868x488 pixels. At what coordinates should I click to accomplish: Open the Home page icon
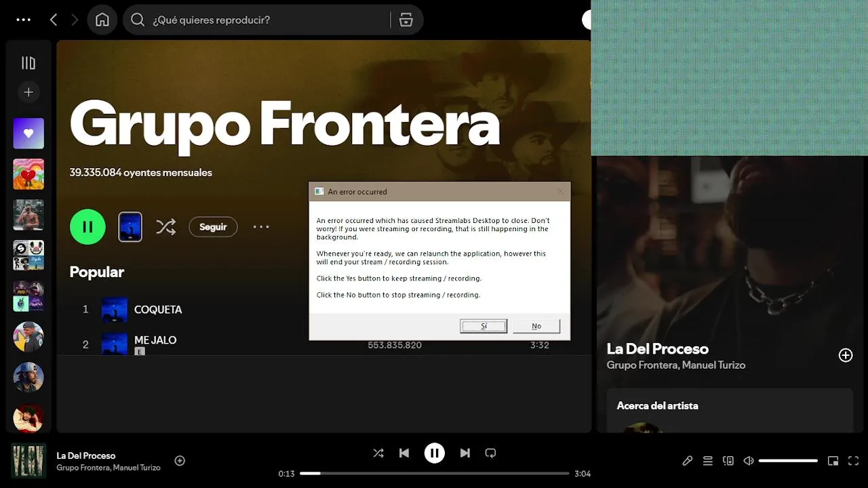[x=102, y=20]
